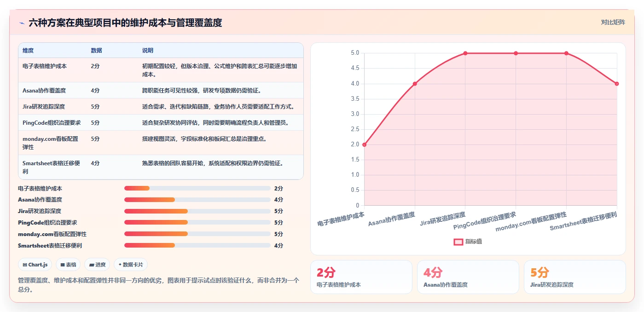Click the description starting 适合复杂研发协同评估
The height and width of the screenshot is (312, 644).
215,123
